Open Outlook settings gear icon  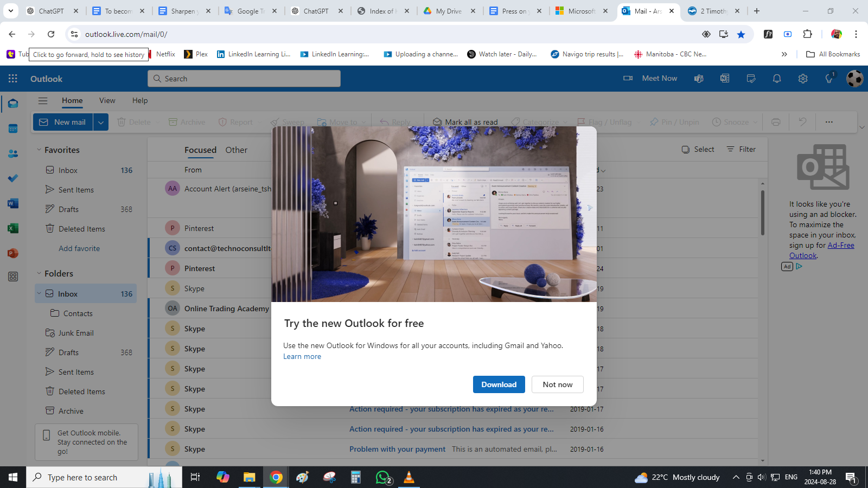pyautogui.click(x=803, y=79)
